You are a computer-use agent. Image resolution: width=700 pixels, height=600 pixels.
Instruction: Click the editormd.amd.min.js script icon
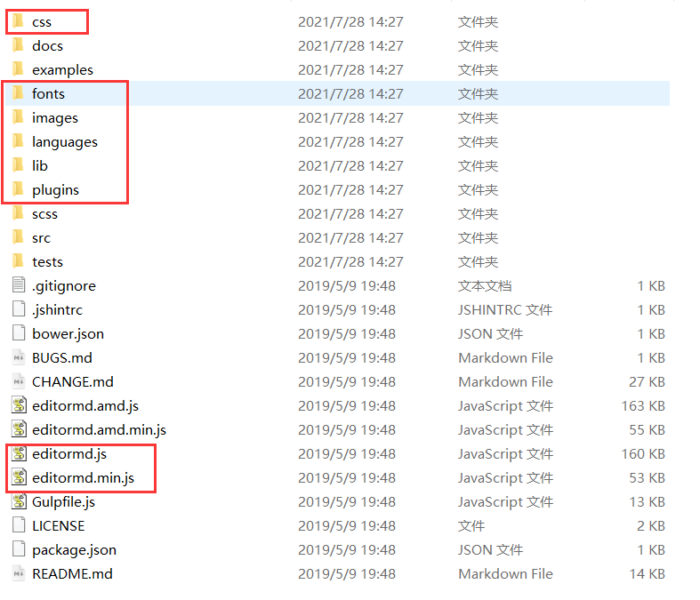[x=19, y=429]
